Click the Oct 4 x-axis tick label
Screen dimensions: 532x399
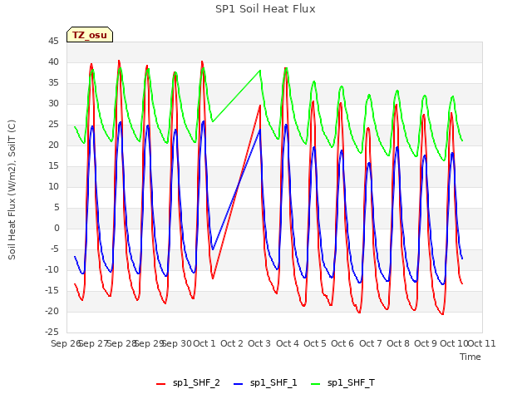click(x=288, y=343)
